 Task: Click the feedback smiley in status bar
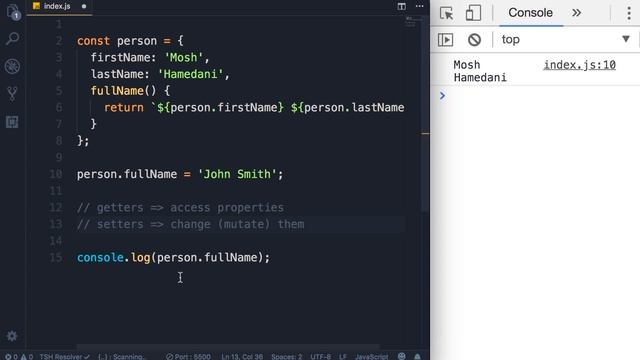pos(402,356)
